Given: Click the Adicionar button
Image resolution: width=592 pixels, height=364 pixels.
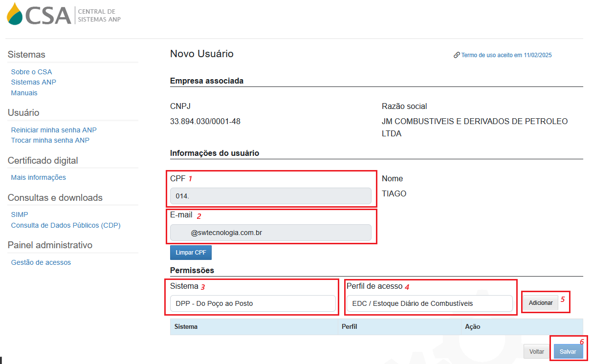Looking at the screenshot, I should tap(540, 303).
